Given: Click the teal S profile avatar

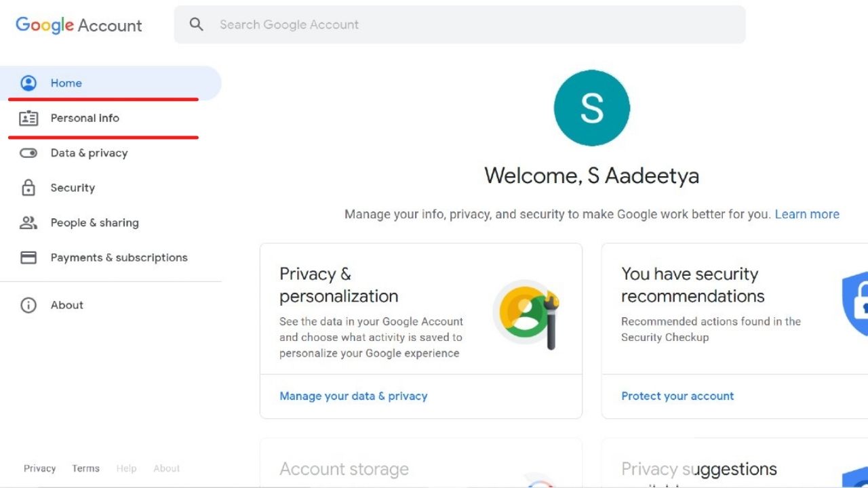Looking at the screenshot, I should tap(592, 108).
